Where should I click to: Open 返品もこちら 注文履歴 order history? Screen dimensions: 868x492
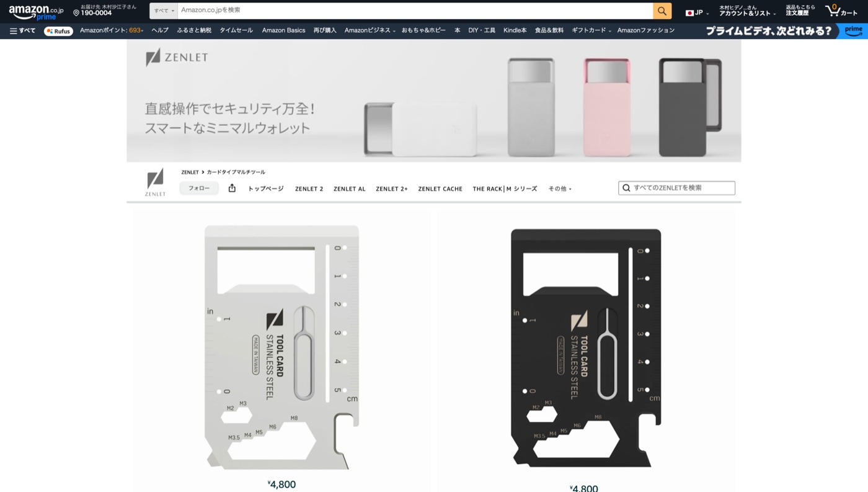pos(800,11)
